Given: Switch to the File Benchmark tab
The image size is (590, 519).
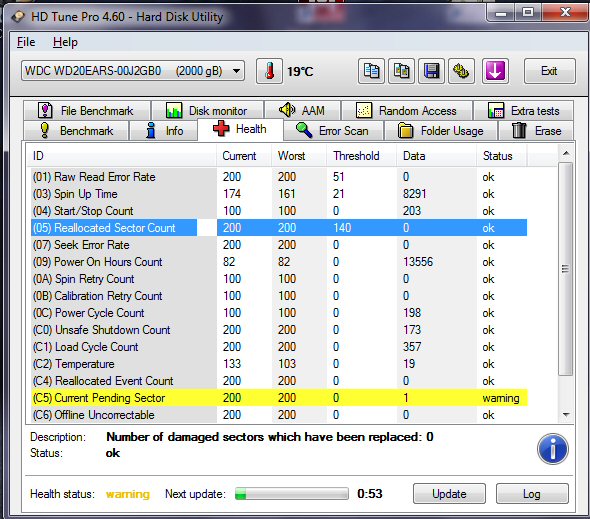Looking at the screenshot, I should click(87, 110).
